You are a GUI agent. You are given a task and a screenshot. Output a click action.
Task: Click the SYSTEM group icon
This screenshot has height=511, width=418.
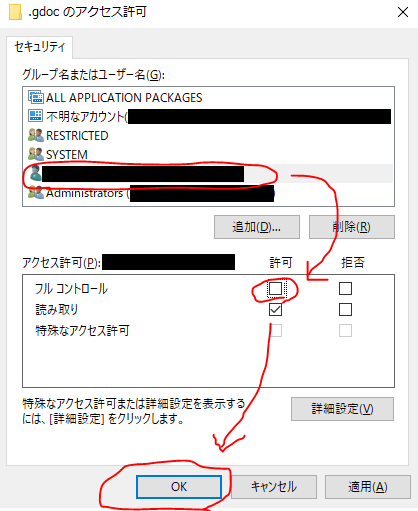[x=36, y=154]
